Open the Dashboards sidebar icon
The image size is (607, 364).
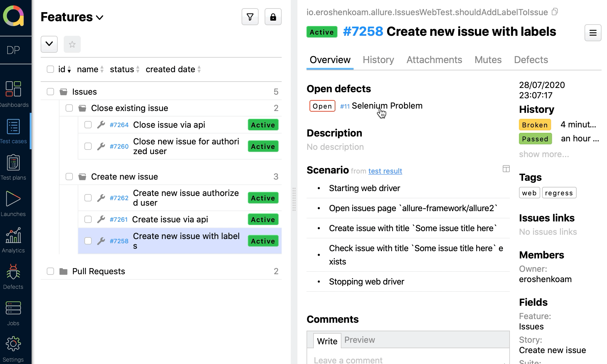coord(13,89)
